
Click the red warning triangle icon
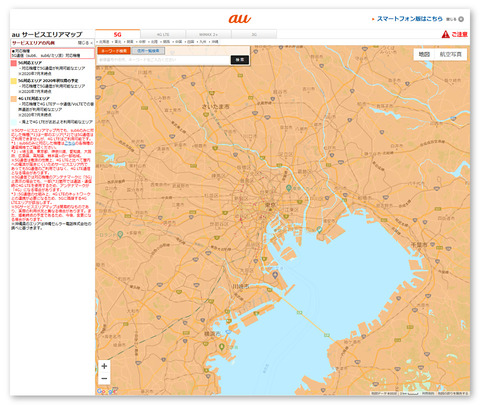click(x=445, y=34)
